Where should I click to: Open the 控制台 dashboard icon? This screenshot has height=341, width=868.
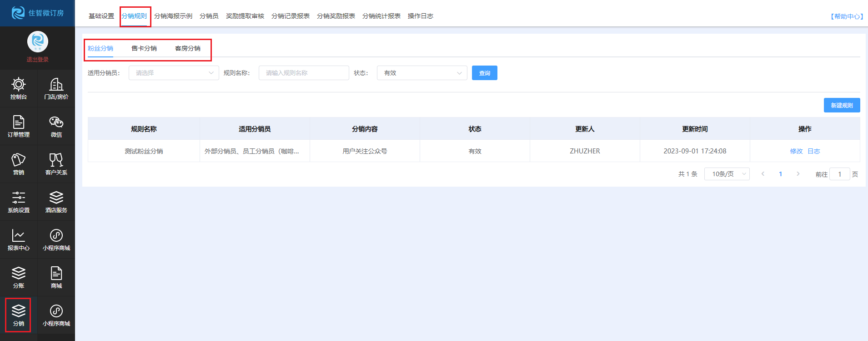19,88
